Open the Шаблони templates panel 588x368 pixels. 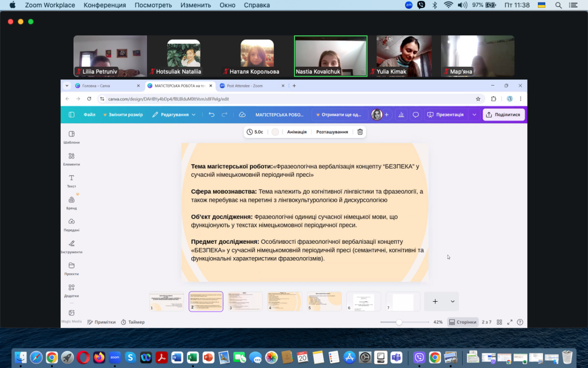pos(72,137)
